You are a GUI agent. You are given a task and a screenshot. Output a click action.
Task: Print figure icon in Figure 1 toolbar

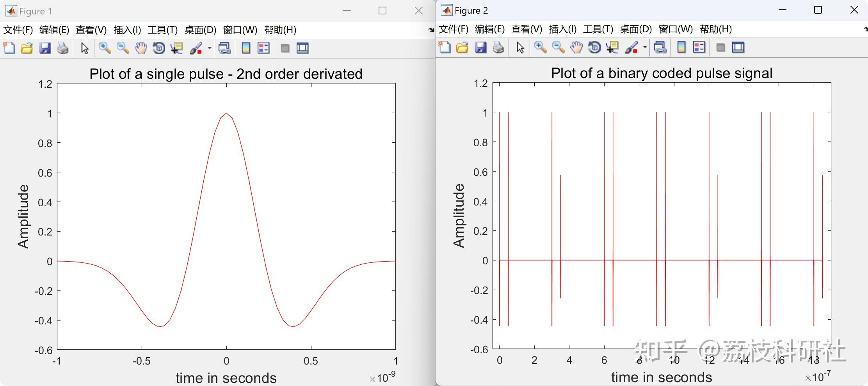(63, 48)
